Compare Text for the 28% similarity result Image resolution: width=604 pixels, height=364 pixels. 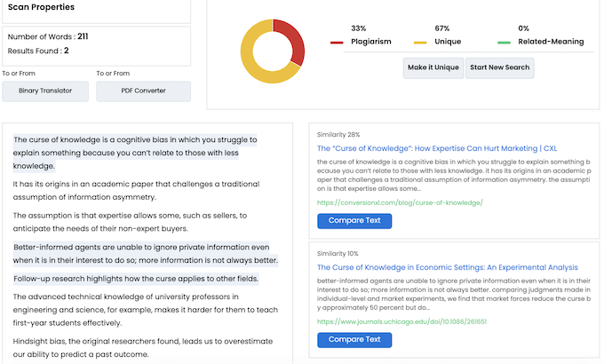(354, 221)
